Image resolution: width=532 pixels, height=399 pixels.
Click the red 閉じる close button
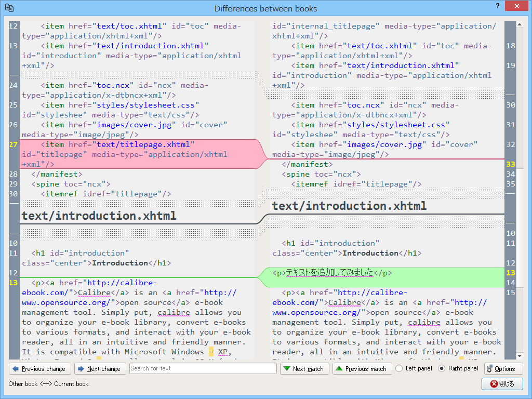[x=502, y=384]
